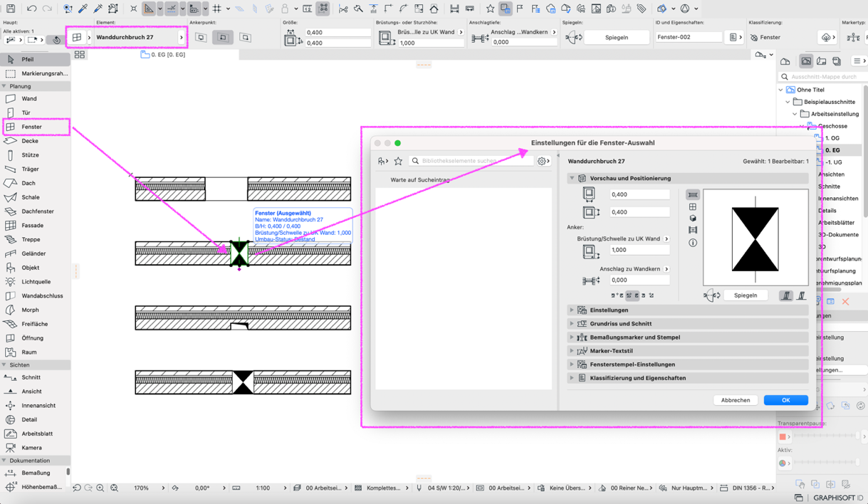
Task: Select the Fassade tool
Action: 35,225
